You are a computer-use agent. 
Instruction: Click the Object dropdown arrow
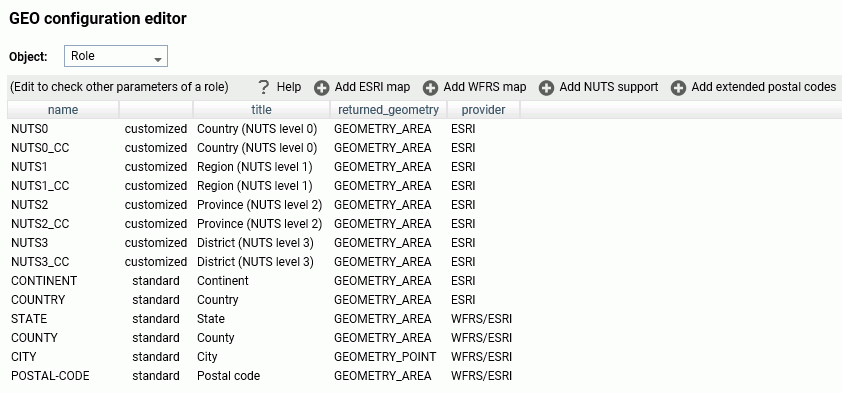(158, 59)
